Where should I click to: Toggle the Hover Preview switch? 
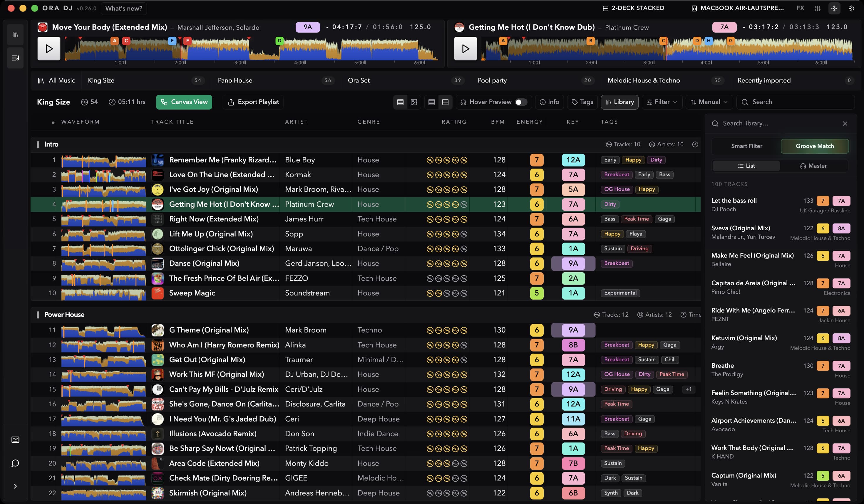click(x=521, y=102)
